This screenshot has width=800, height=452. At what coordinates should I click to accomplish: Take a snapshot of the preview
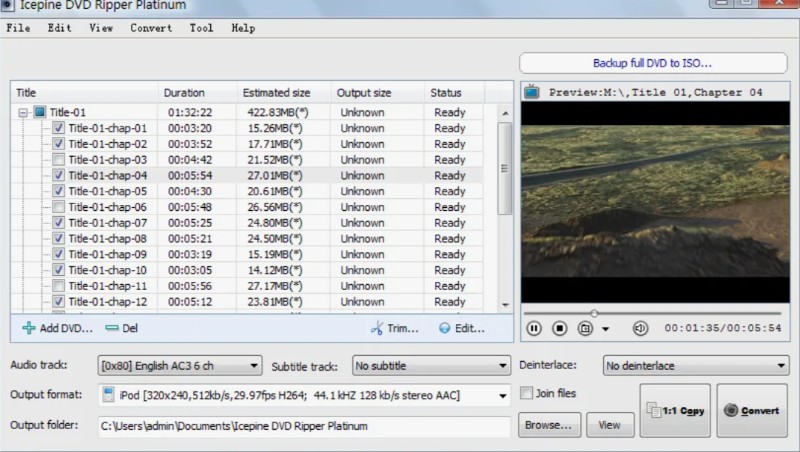pos(586,328)
